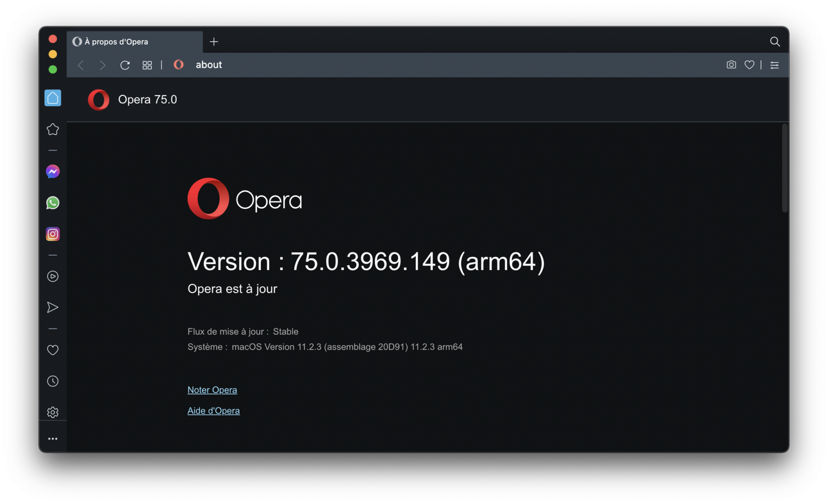
Task: Go back to the previous page
Action: coord(81,65)
